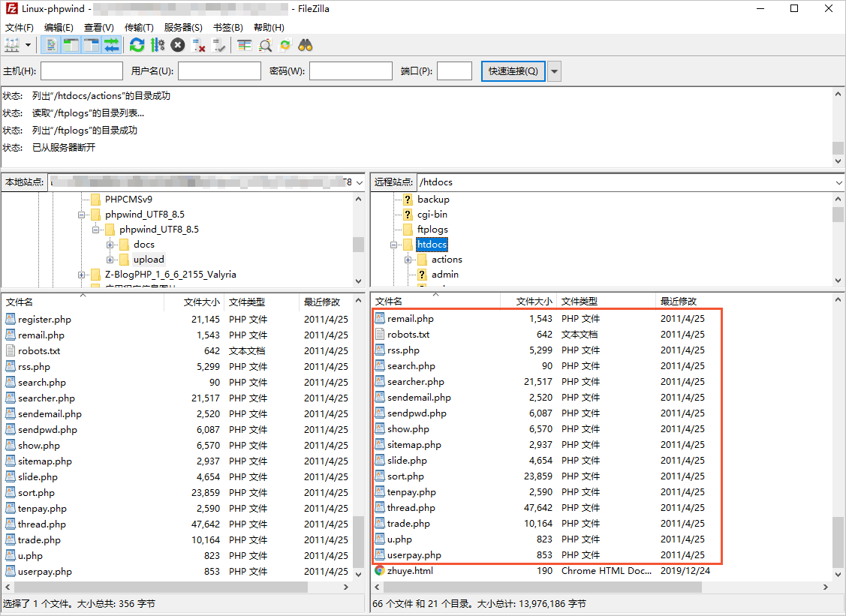Select cgi-bin folder in remote tree
The height and width of the screenshot is (616, 846).
click(432, 215)
